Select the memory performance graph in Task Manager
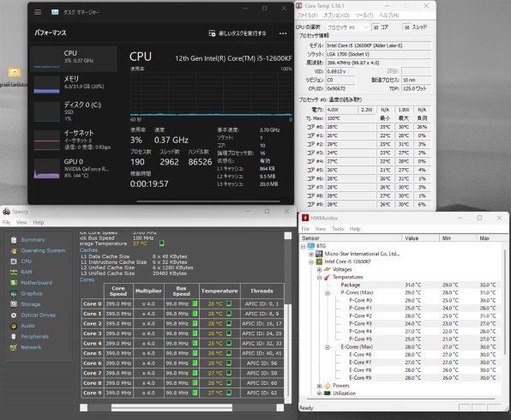 (x=46, y=85)
